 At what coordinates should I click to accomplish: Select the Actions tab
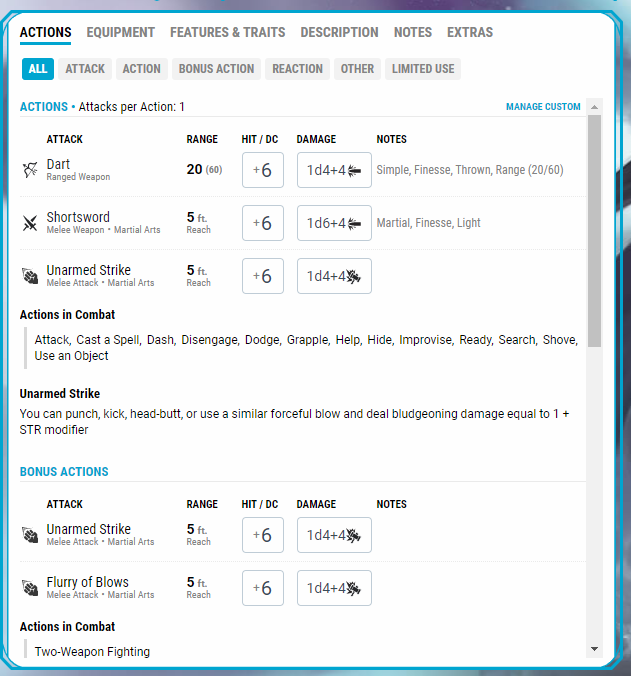(46, 32)
